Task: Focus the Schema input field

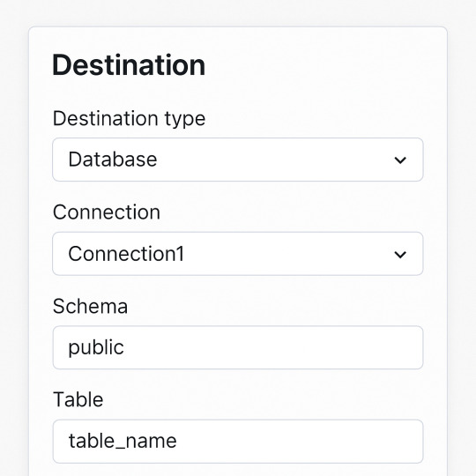Action: click(x=238, y=347)
